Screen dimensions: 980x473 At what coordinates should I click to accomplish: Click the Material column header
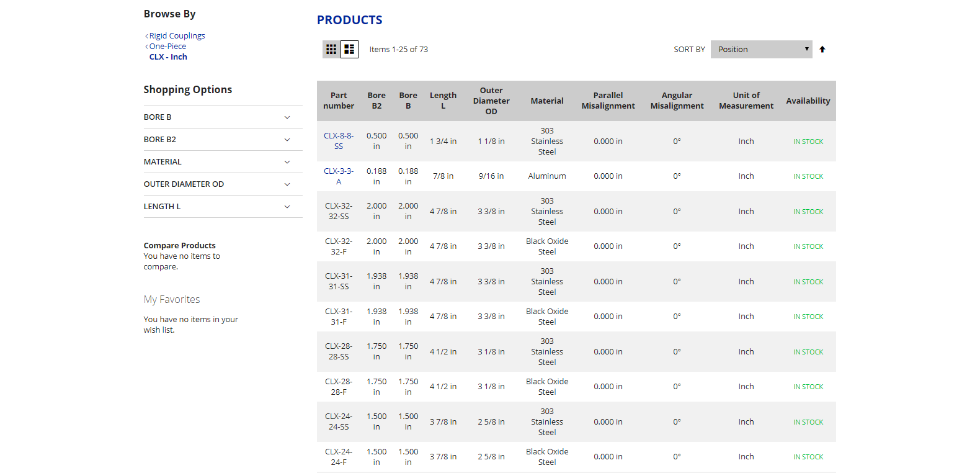click(547, 101)
